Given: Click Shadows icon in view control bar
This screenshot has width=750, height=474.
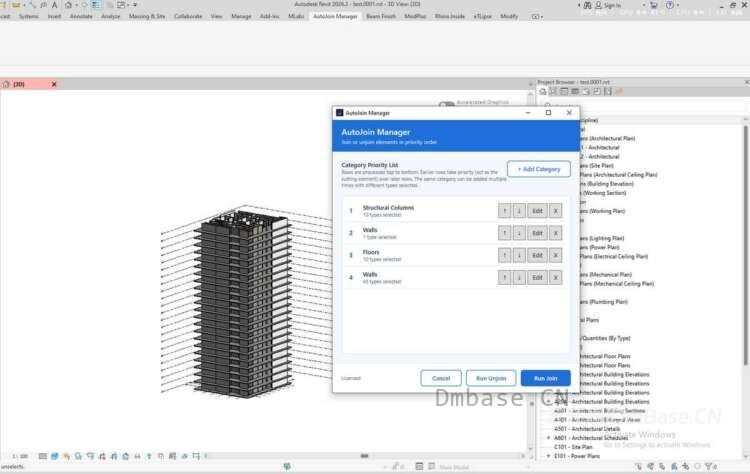Looking at the screenshot, I should coord(78,456).
